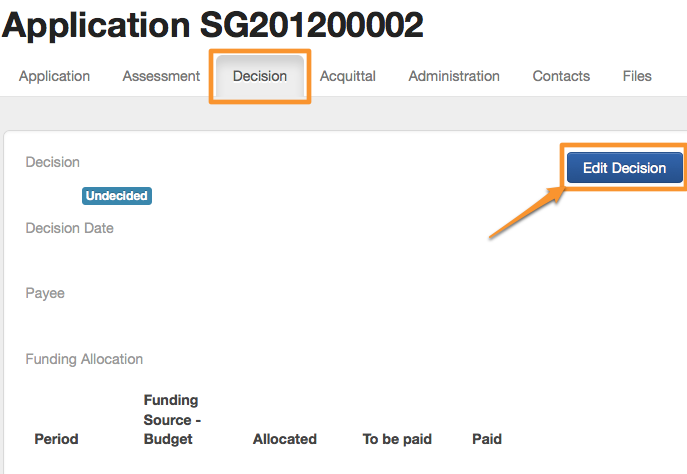The image size is (687, 474).
Task: Switch to the Assessment tab
Action: (x=162, y=76)
